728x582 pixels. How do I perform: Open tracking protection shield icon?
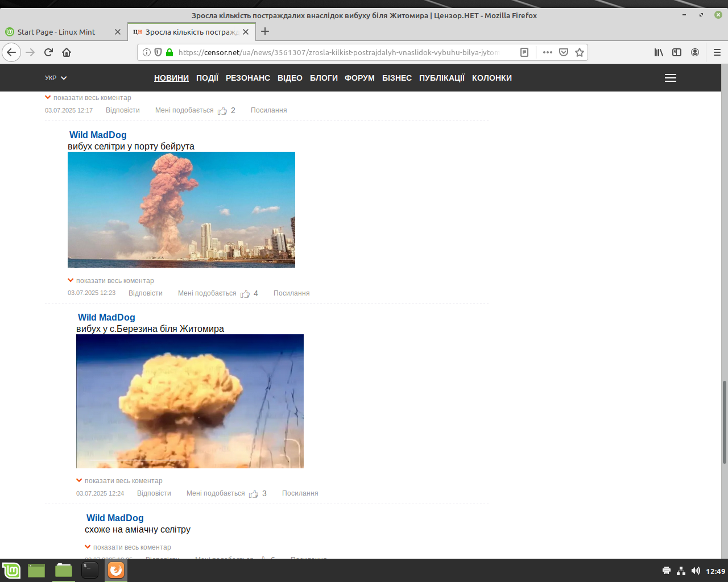pyautogui.click(x=158, y=52)
